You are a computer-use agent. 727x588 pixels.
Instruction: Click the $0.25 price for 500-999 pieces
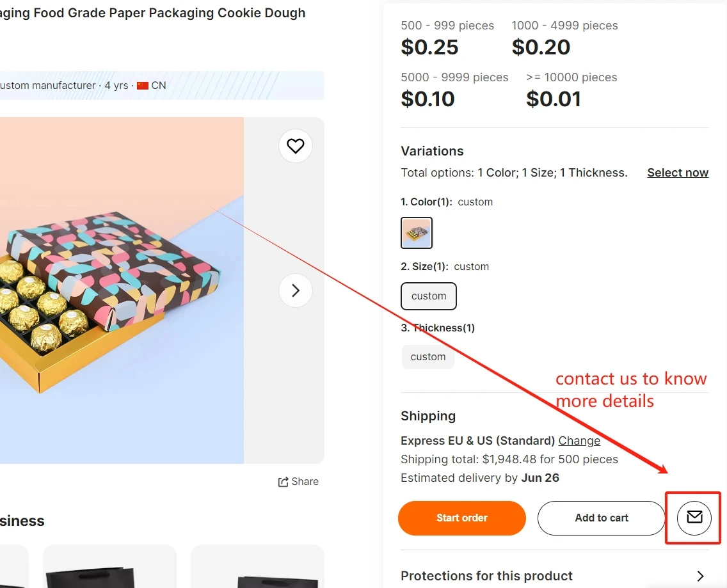pos(429,47)
